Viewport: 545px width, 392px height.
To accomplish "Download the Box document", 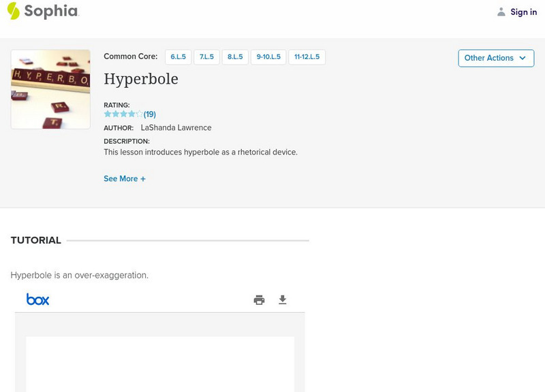I will pos(283,300).
